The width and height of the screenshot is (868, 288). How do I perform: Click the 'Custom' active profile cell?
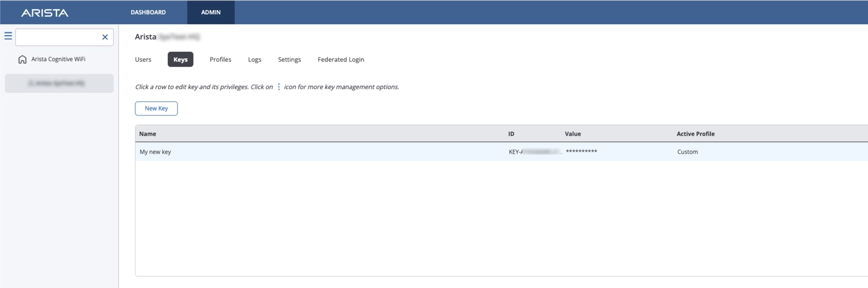click(688, 152)
